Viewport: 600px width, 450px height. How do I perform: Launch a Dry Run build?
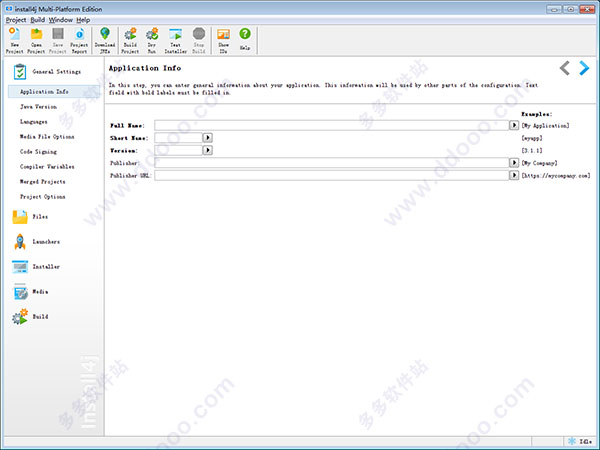[x=152, y=40]
